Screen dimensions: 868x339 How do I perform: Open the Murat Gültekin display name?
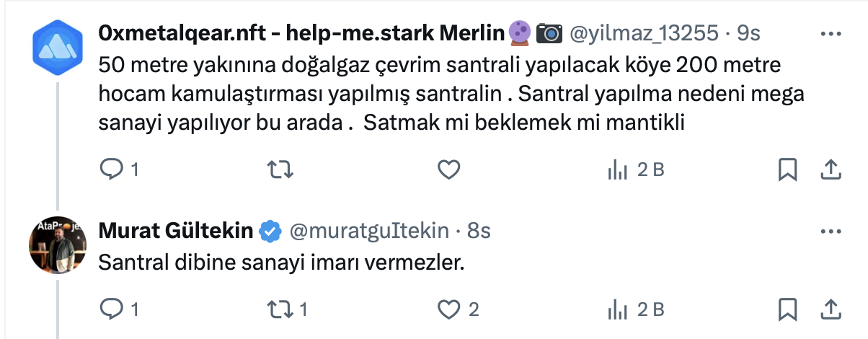click(175, 231)
